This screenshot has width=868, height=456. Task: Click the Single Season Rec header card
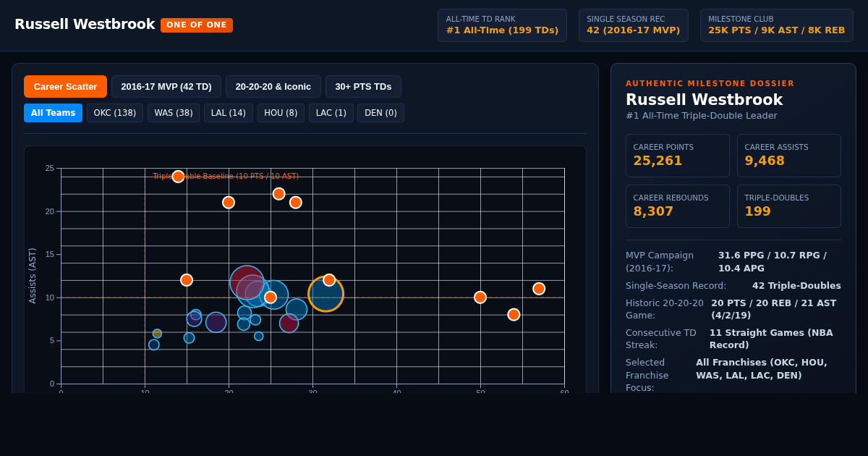point(634,25)
